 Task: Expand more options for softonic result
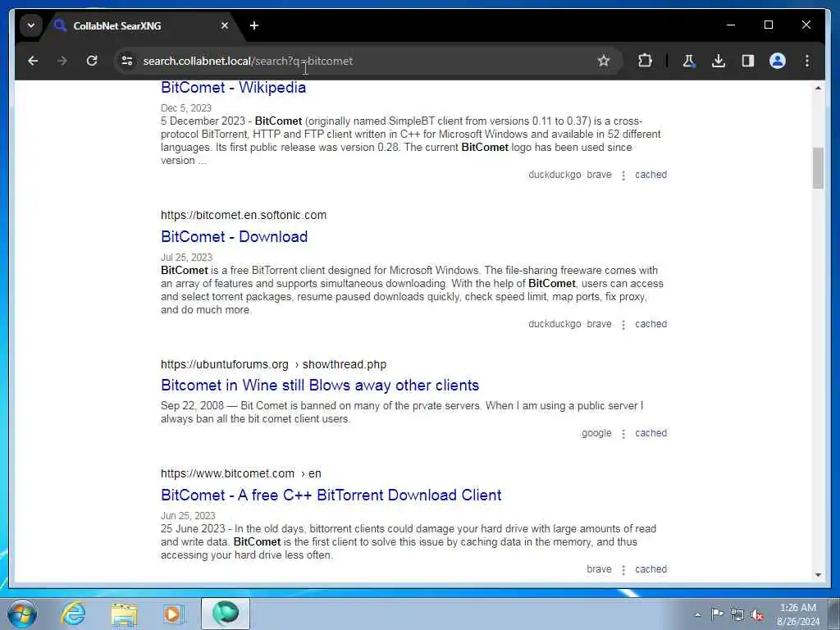(623, 325)
